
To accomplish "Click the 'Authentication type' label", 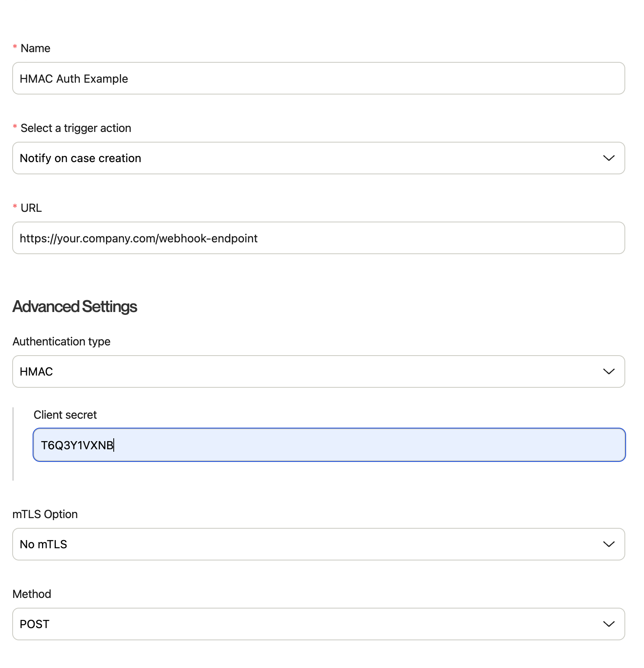I will point(62,341).
